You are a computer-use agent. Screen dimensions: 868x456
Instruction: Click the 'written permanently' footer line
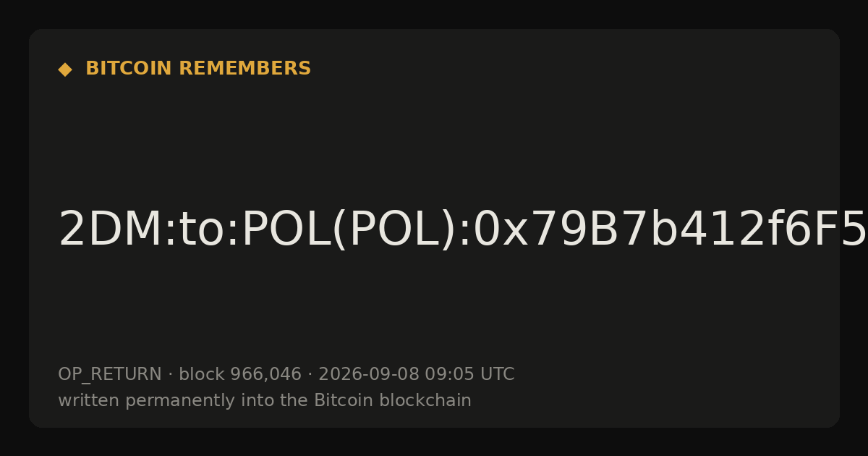point(265,401)
